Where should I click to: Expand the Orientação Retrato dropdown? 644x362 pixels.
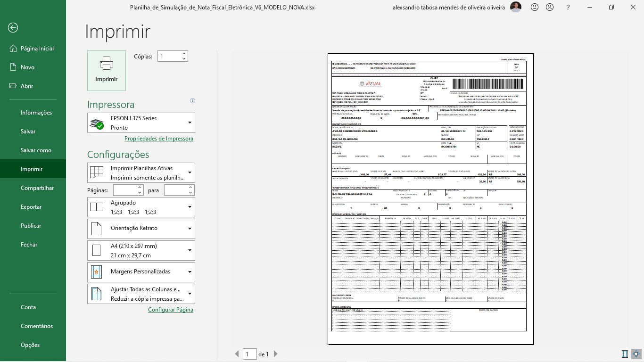pyautogui.click(x=141, y=229)
